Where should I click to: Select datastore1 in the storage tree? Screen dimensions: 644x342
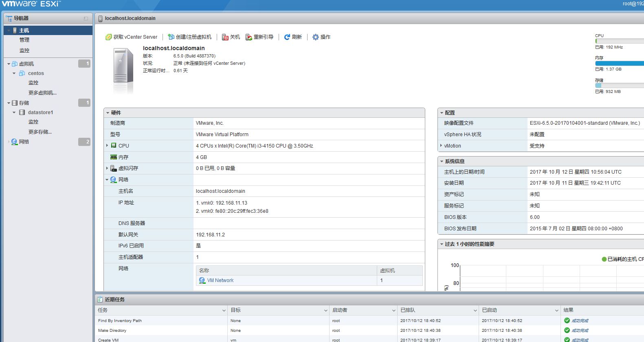[x=40, y=113]
